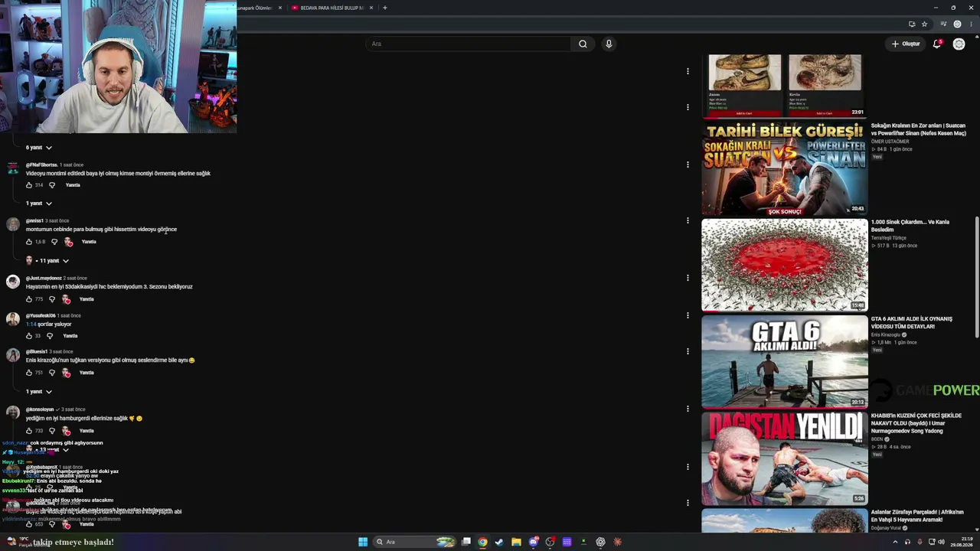Open the 1.000 Sinek red circle thumbnail
The width and height of the screenshot is (980, 551).
[x=785, y=265]
